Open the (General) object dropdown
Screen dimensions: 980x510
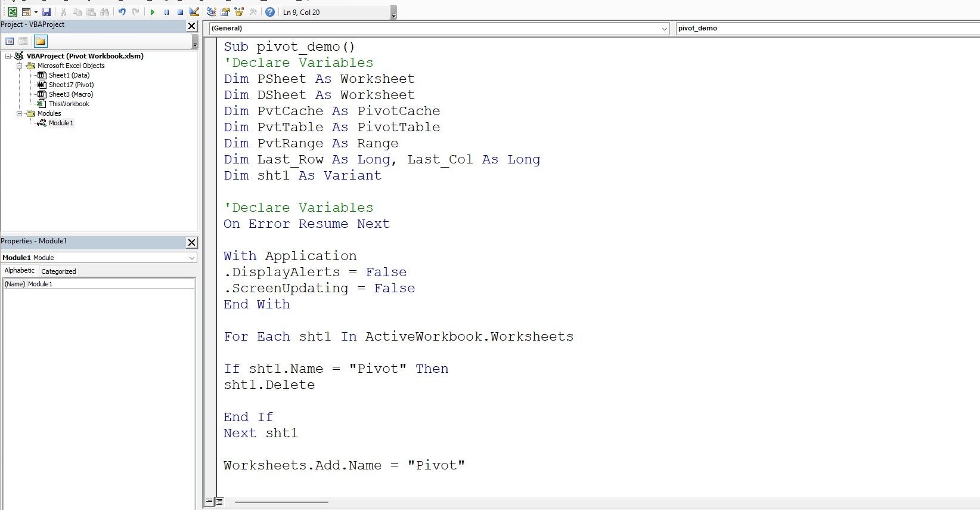coord(439,28)
